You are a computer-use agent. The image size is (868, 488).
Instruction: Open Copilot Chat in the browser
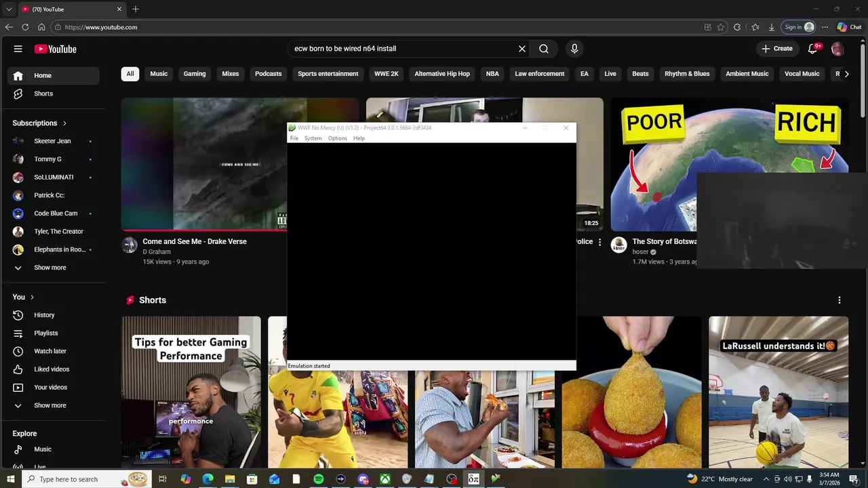click(849, 27)
